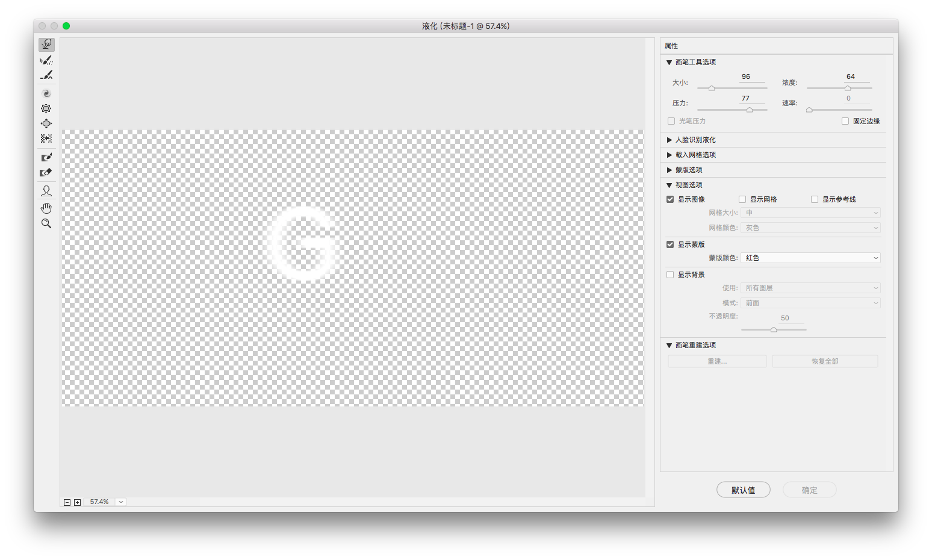Enable the 显示网格 checkbox
The width and height of the screenshot is (932, 560).
point(742,199)
